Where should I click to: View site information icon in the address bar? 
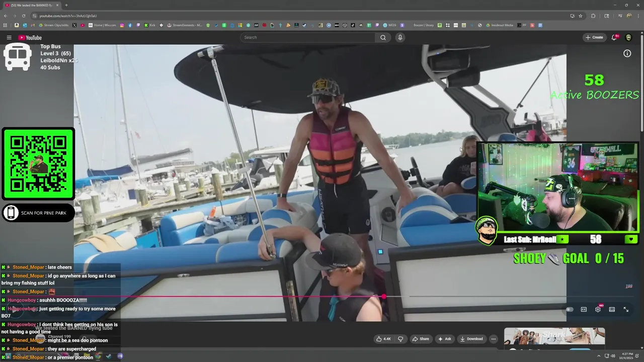click(34, 16)
